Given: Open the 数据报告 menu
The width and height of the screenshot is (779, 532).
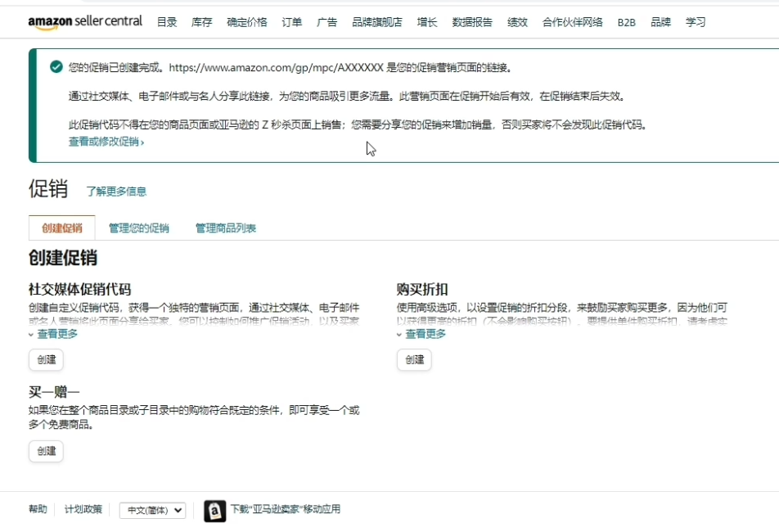Looking at the screenshot, I should pos(472,22).
